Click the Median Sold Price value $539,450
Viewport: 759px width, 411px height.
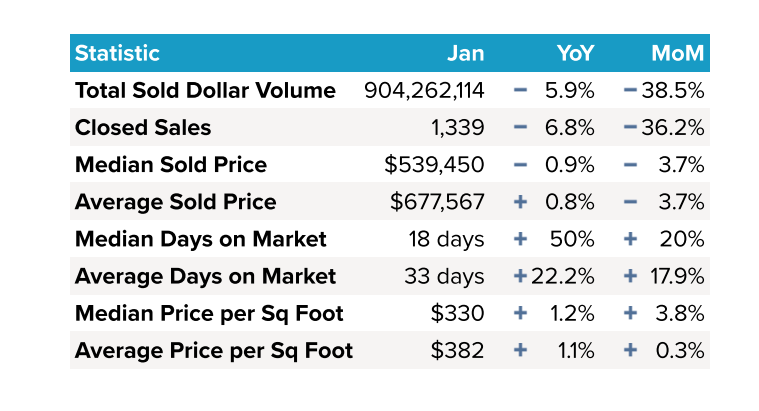pyautogui.click(x=437, y=165)
